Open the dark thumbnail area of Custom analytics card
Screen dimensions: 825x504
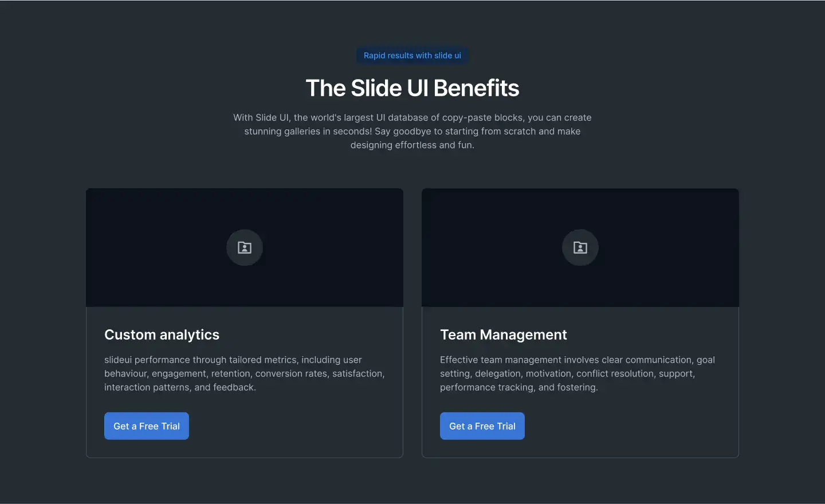245,247
